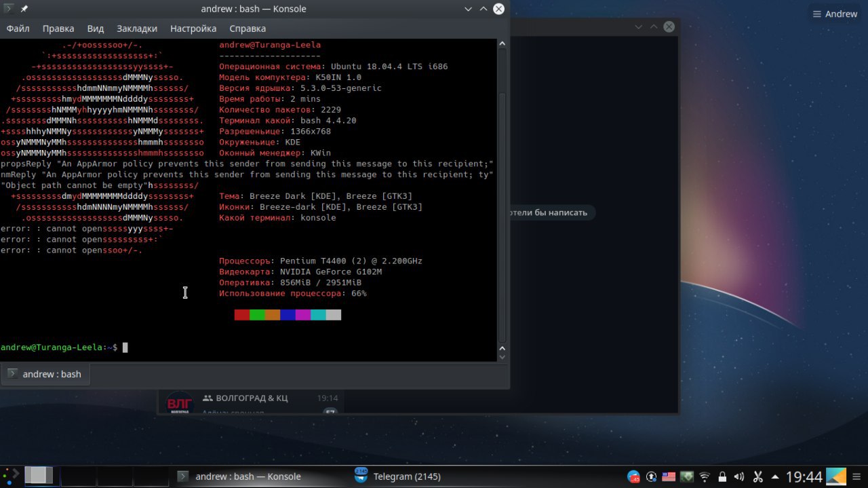
Task: Open the Закладки menu in Konsole
Action: (137, 29)
